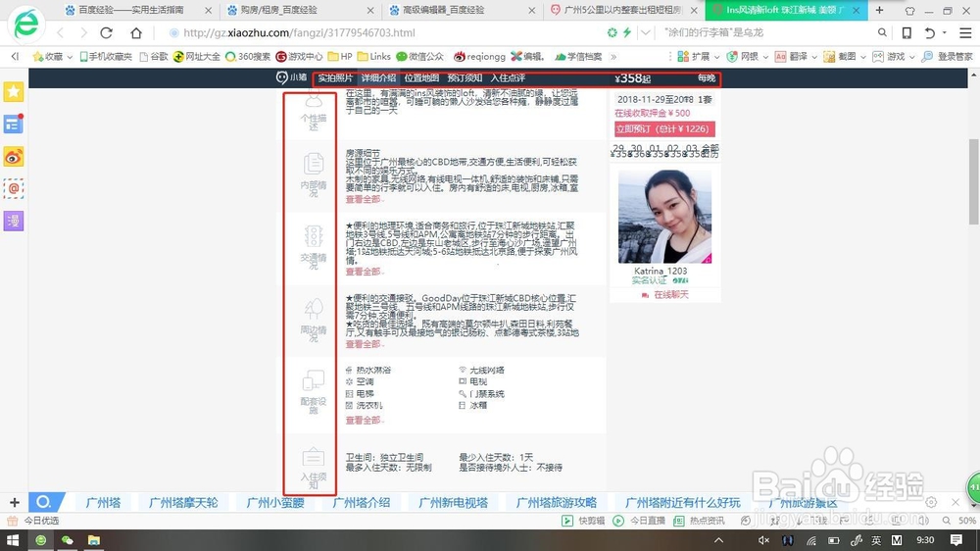The height and width of the screenshot is (551, 980).
Task: Expand the address bar dropdown arrow
Action: (646, 32)
